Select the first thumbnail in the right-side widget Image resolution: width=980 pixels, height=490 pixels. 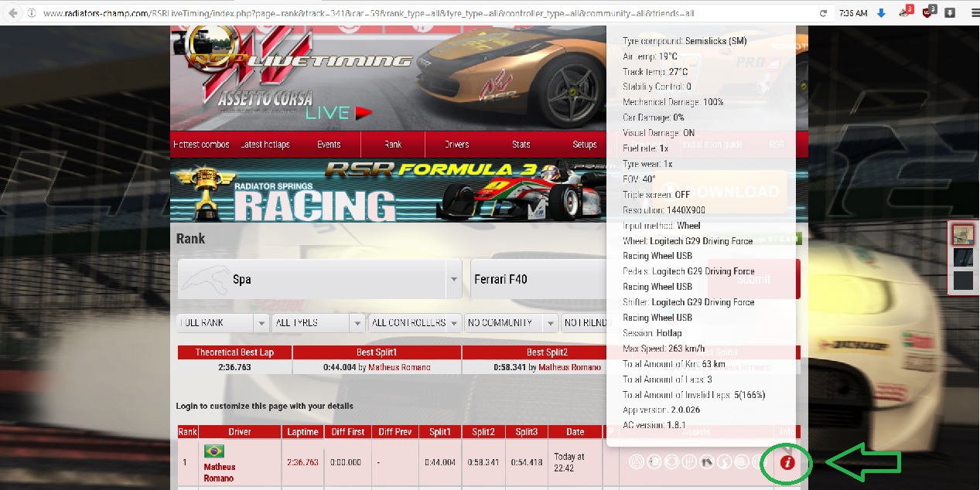(x=963, y=234)
